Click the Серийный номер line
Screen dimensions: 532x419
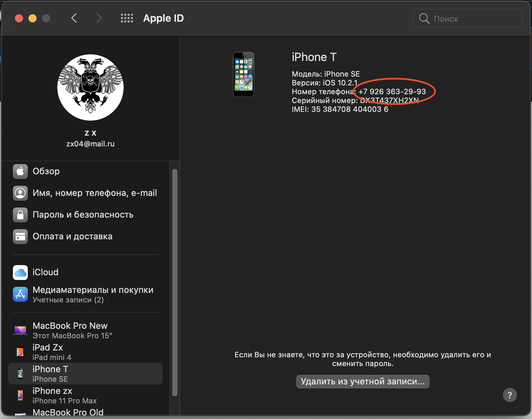pyautogui.click(x=355, y=100)
